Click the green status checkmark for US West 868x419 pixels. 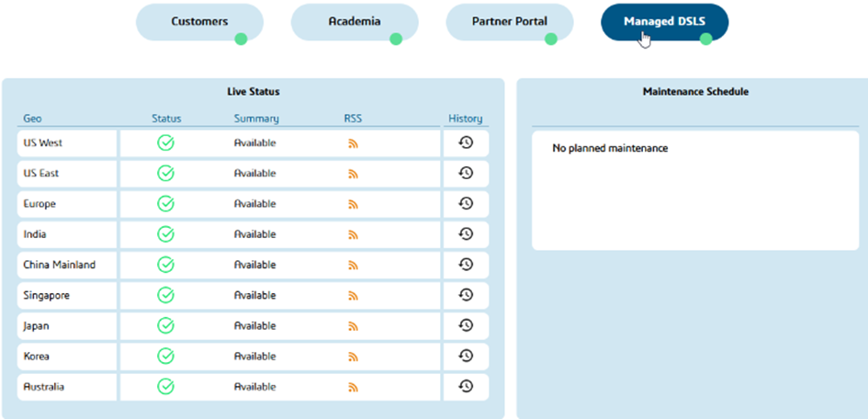pyautogui.click(x=165, y=142)
